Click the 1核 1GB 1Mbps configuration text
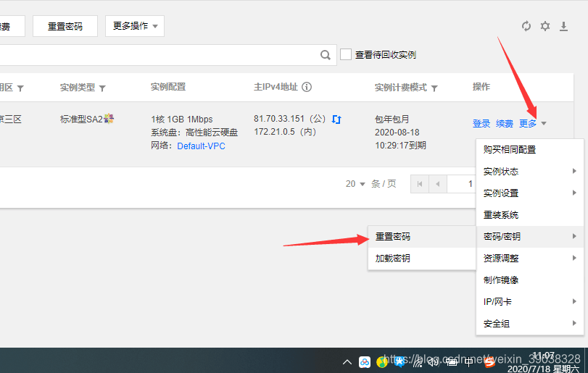Screen dimensions: 588x373 tap(182, 119)
